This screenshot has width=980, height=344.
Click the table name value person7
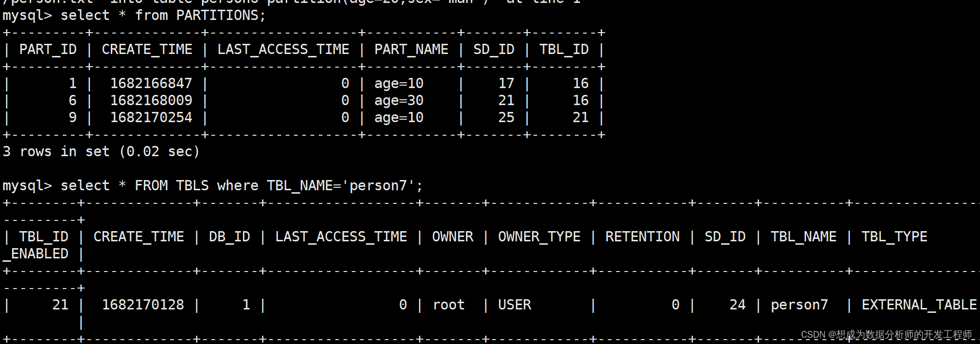[x=799, y=305]
